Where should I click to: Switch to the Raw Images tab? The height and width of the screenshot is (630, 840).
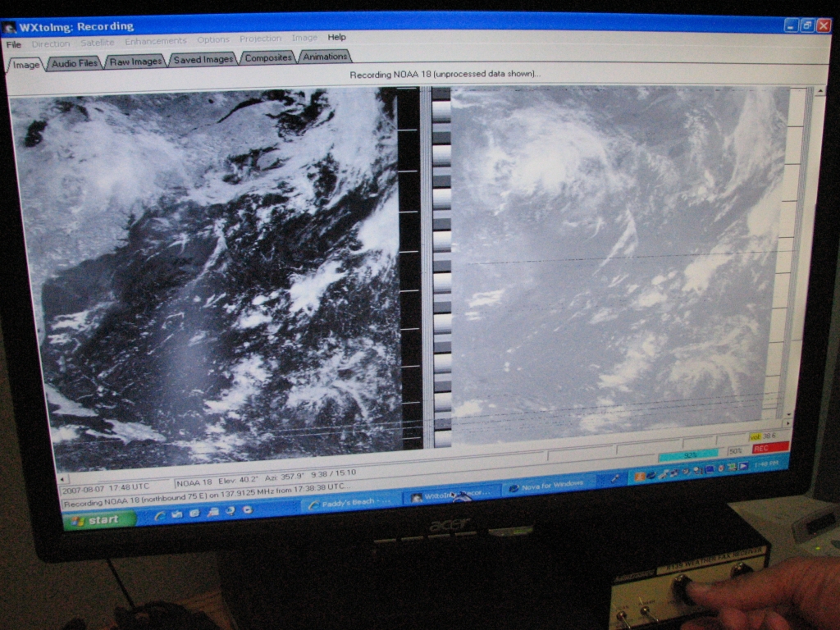pyautogui.click(x=135, y=62)
